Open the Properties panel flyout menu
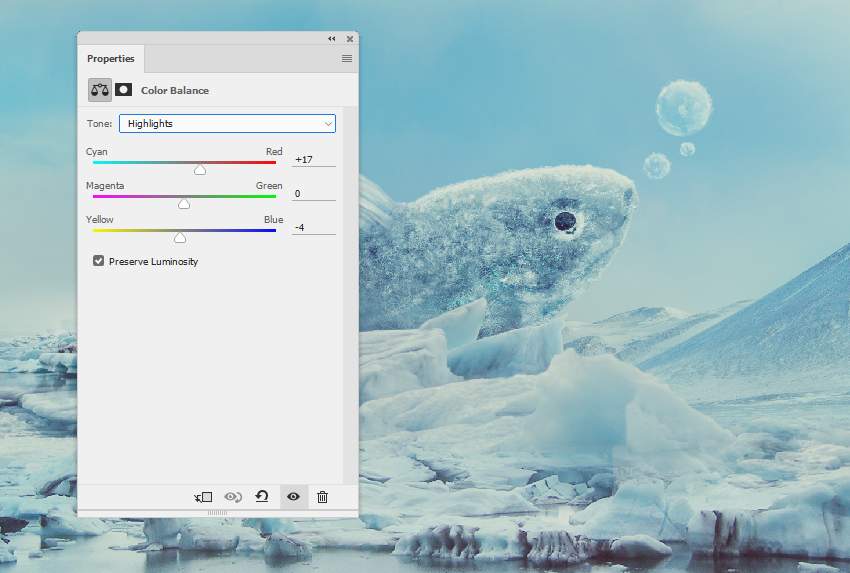 click(x=347, y=59)
